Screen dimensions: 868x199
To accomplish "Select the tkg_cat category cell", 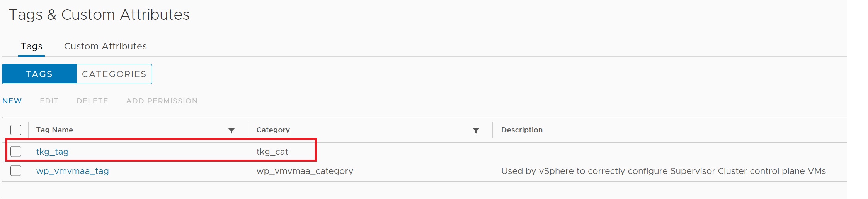I will tap(272, 152).
